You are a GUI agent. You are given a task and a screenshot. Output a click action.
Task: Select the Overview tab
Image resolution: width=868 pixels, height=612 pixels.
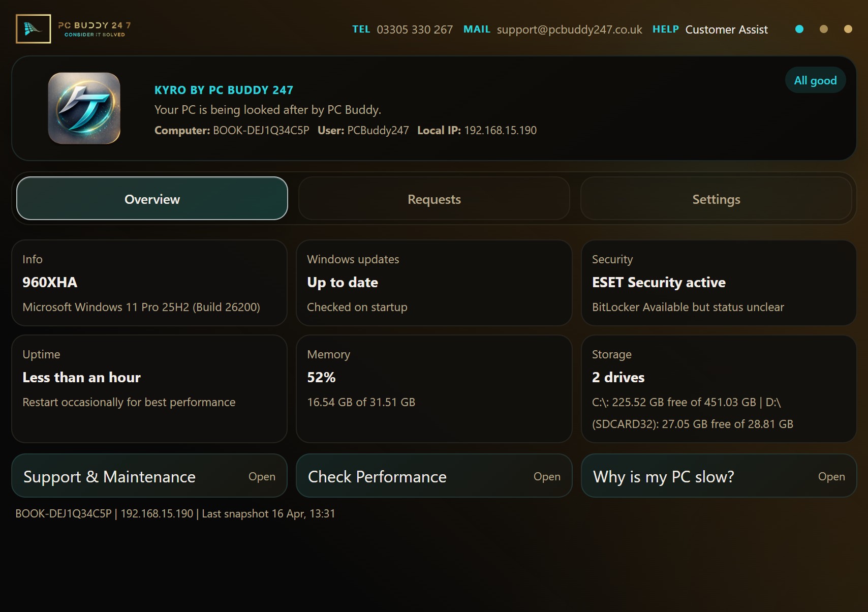[151, 199]
